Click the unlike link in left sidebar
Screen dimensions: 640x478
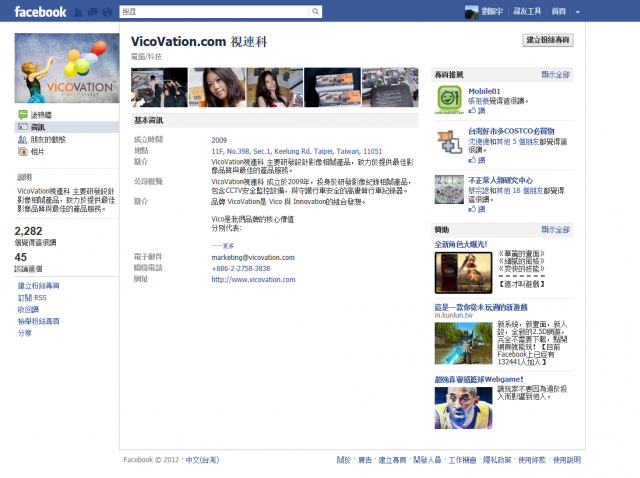[x=28, y=309]
